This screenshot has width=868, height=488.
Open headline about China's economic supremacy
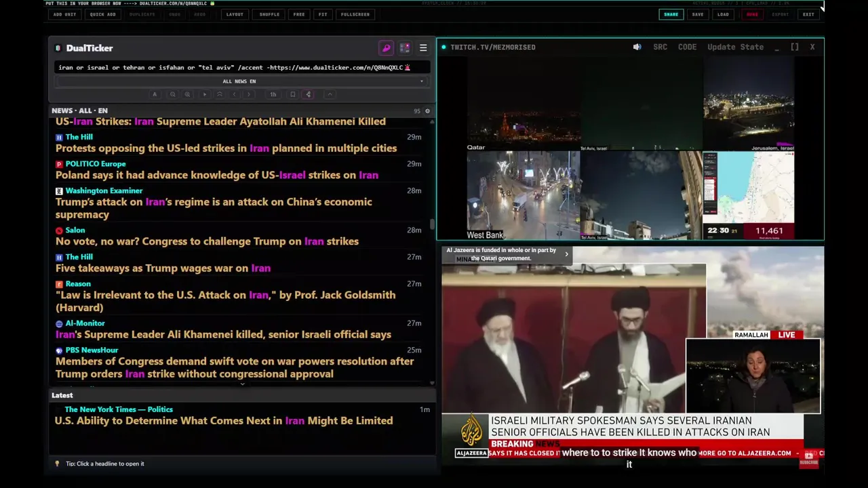tap(214, 208)
